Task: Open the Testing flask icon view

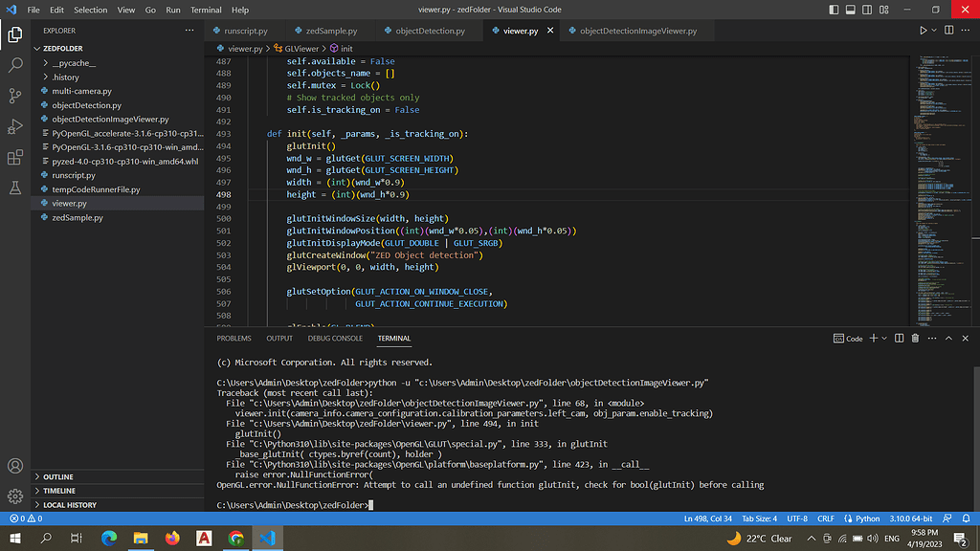Action: pos(15,187)
